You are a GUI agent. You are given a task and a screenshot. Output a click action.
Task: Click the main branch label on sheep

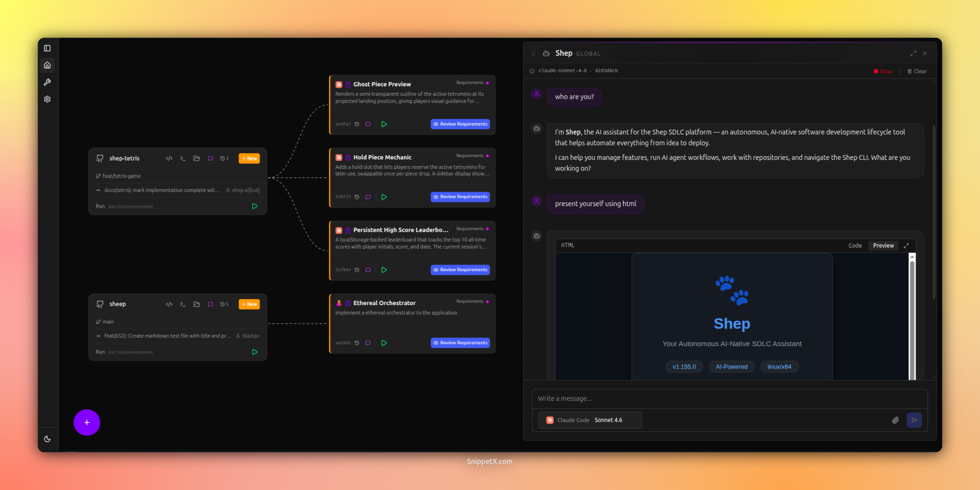(108, 322)
